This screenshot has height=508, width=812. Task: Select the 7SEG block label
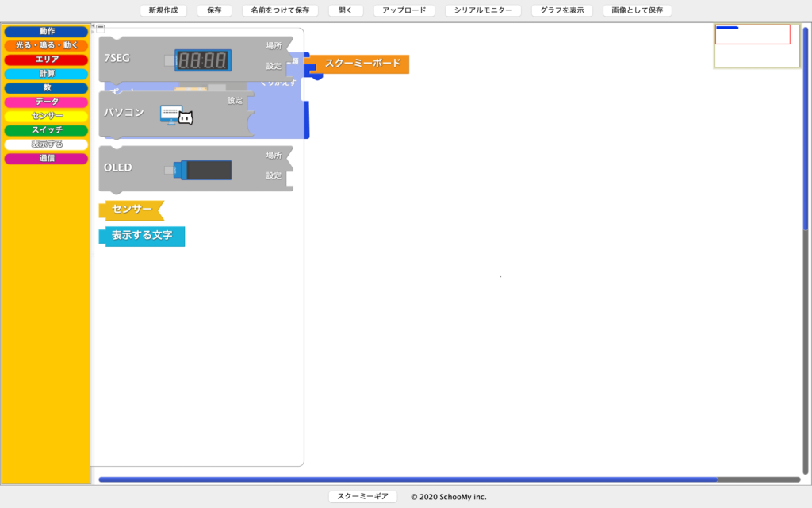[117, 58]
